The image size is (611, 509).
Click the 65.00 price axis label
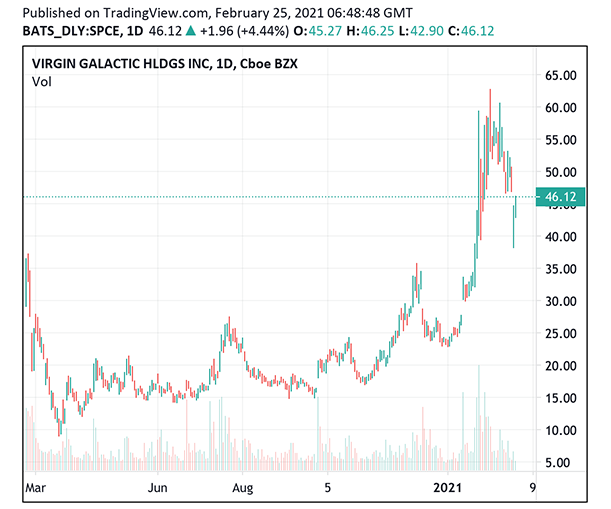point(561,75)
